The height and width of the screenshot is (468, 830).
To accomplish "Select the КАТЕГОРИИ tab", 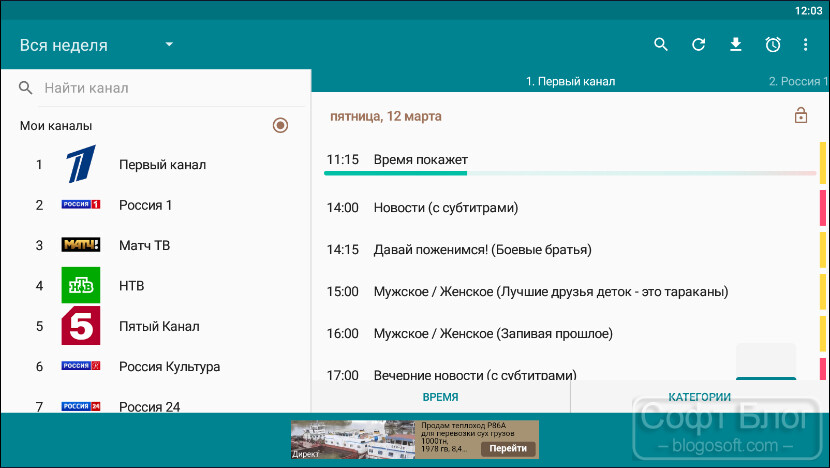I will pyautogui.click(x=699, y=397).
